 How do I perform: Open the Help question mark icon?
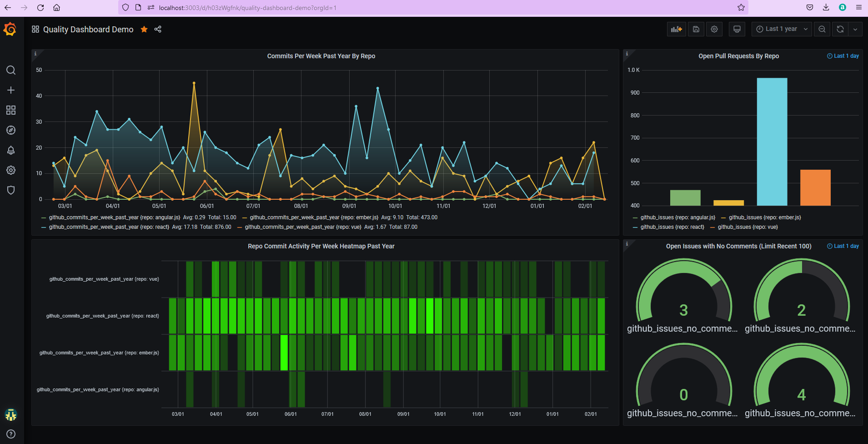coord(11,434)
